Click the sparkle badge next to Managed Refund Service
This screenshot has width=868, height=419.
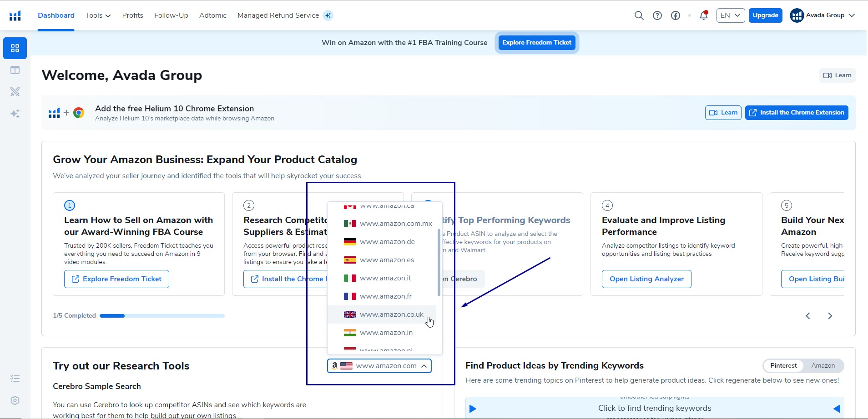pyautogui.click(x=328, y=15)
